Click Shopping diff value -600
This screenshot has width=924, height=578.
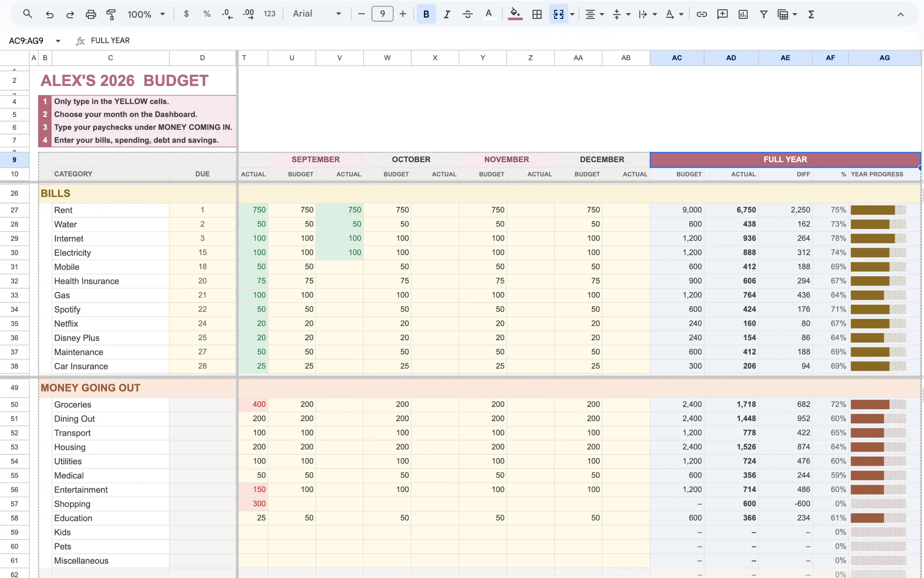click(785, 504)
